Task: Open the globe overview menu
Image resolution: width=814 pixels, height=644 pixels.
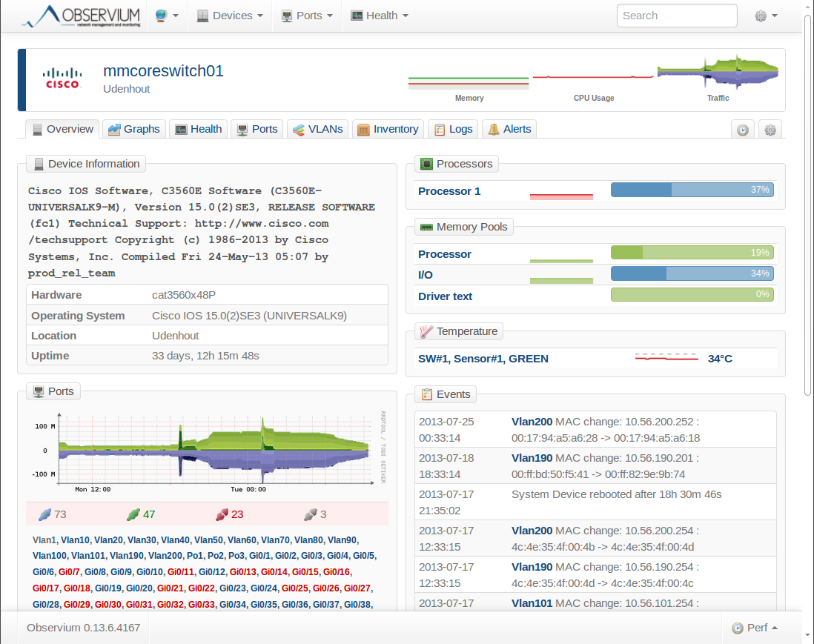Action: point(167,16)
